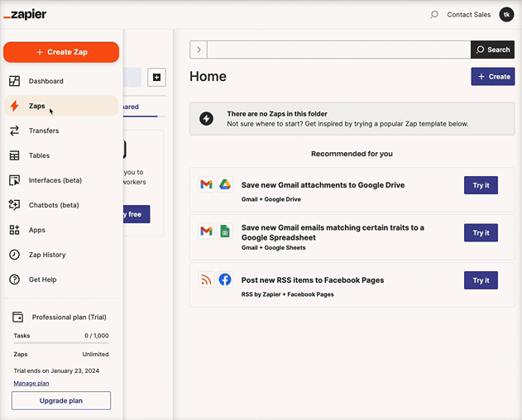Viewport: 522px width, 420px height.
Task: Click the Zaps lightning bolt icon
Action: [x=14, y=106]
